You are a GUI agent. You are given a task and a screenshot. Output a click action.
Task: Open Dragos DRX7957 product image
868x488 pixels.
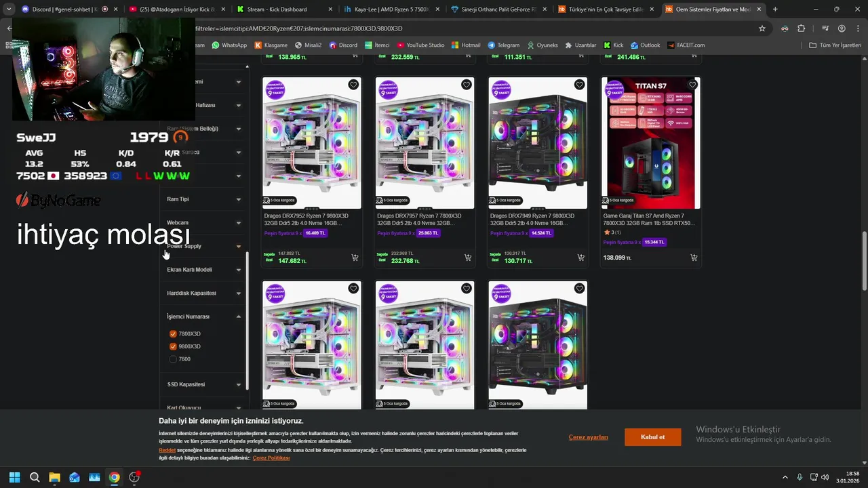pyautogui.click(x=425, y=143)
